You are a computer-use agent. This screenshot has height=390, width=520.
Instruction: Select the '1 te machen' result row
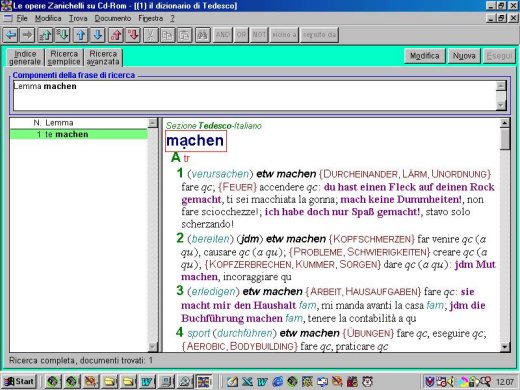click(79, 134)
